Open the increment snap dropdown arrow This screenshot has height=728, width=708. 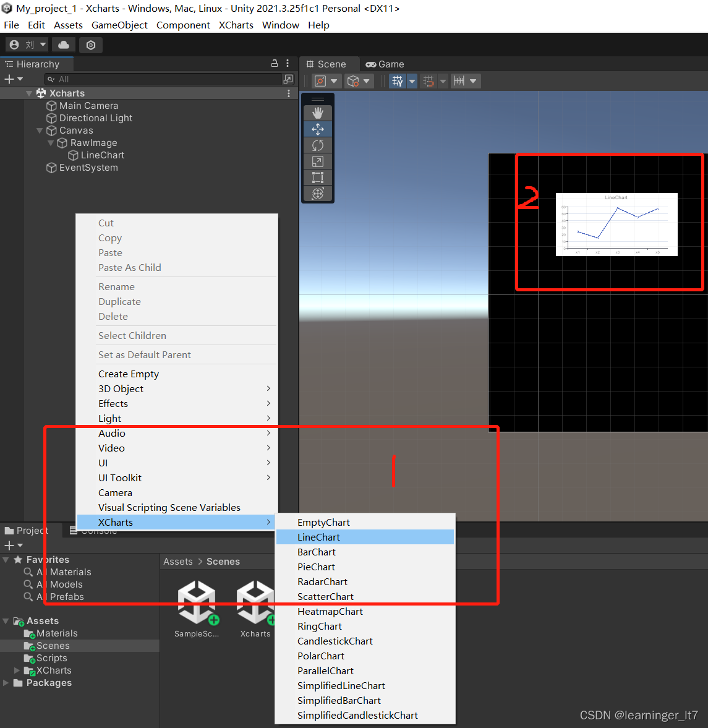point(473,81)
